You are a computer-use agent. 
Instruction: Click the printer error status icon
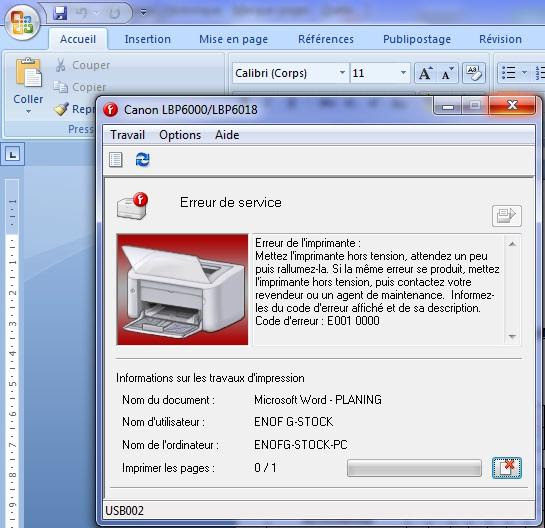(x=132, y=206)
